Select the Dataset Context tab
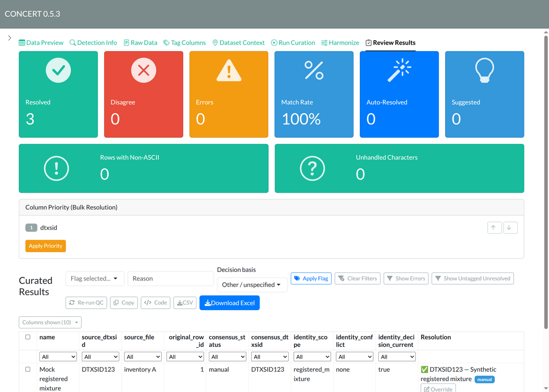This screenshot has height=392, width=549. pyautogui.click(x=238, y=42)
